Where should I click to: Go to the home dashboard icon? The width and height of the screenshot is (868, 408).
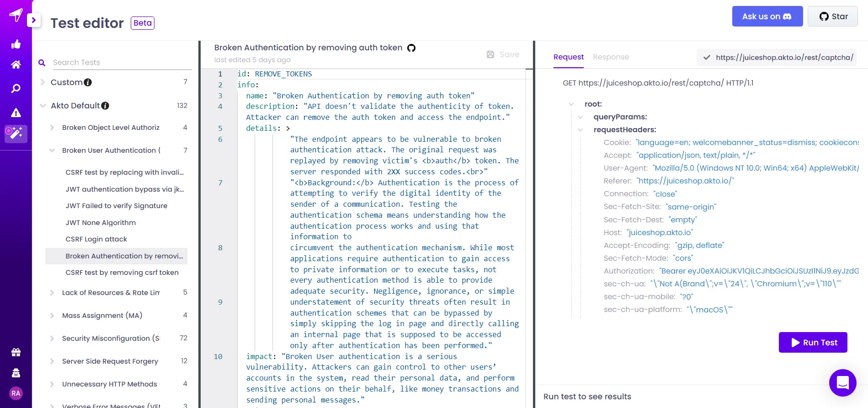tap(16, 64)
